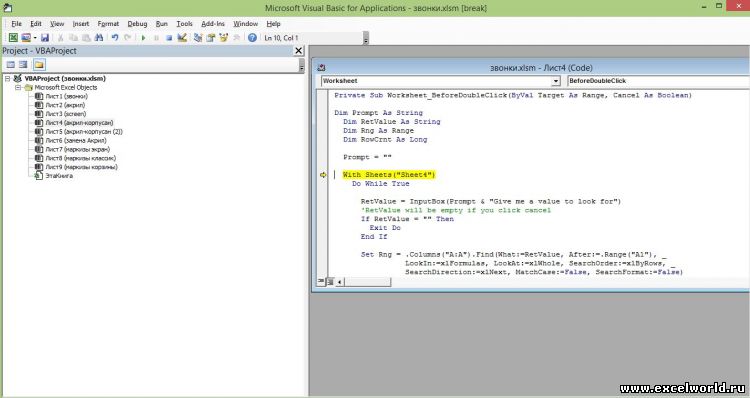The image size is (750, 398).
Task: Close the Project - VBAProject pane
Action: [x=298, y=51]
